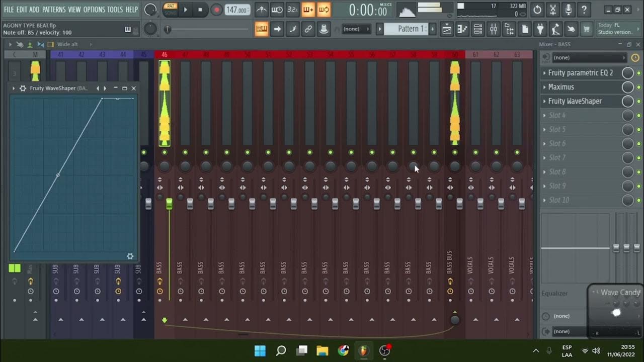Toggle Fruity parametric EQ 2 enable light
This screenshot has width=644, height=362.
[639, 73]
